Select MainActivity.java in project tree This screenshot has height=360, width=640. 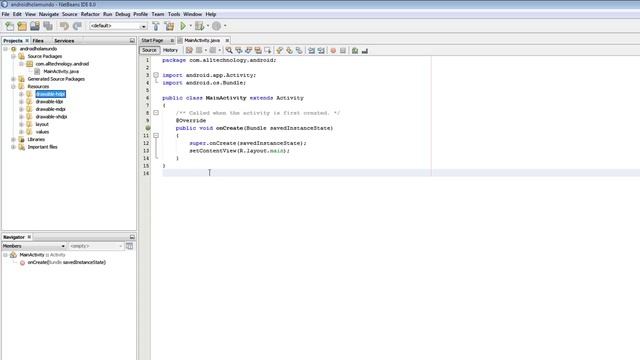point(61,71)
